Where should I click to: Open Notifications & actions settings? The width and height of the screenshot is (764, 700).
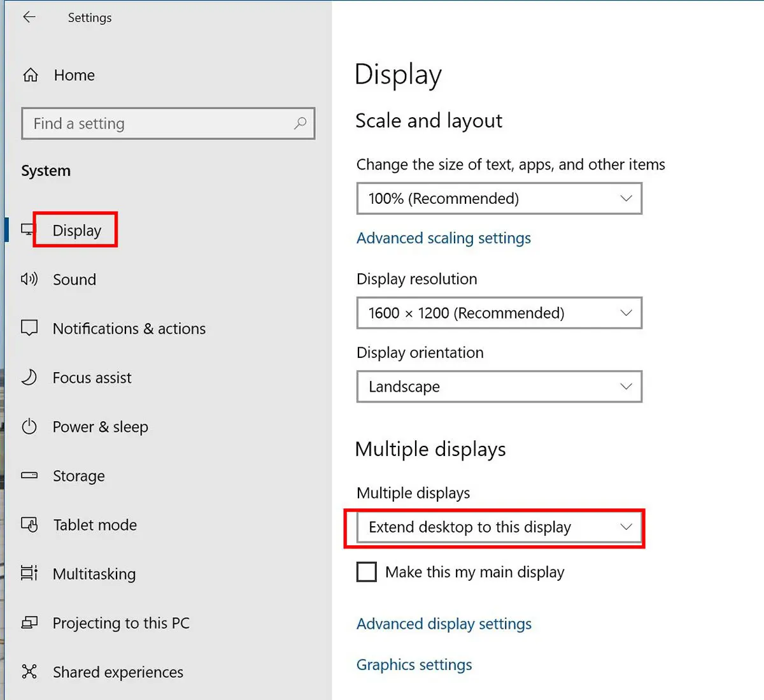point(129,328)
